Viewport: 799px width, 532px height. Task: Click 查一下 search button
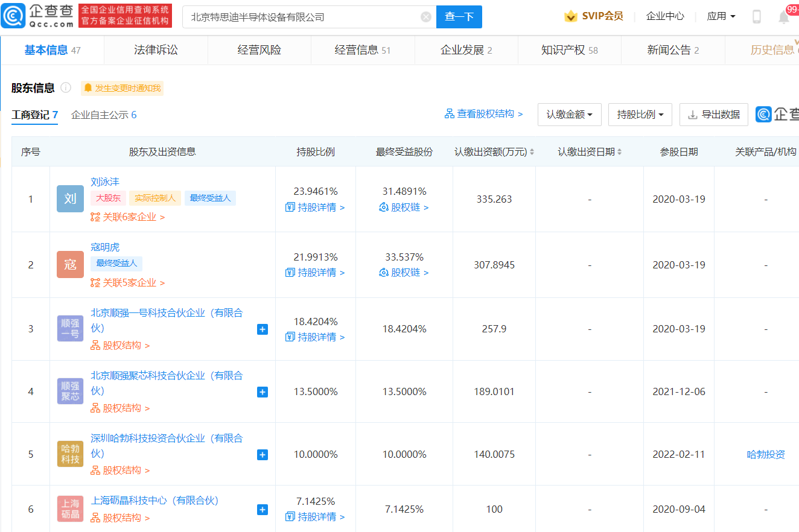click(x=459, y=17)
